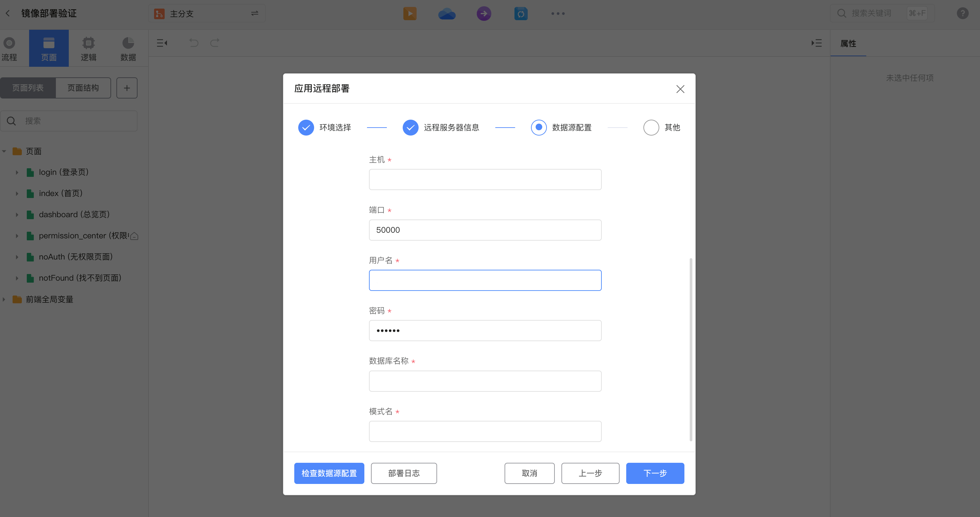This screenshot has width=980, height=517.
Task: Open the blue cloud deploy icon
Action: (447, 14)
